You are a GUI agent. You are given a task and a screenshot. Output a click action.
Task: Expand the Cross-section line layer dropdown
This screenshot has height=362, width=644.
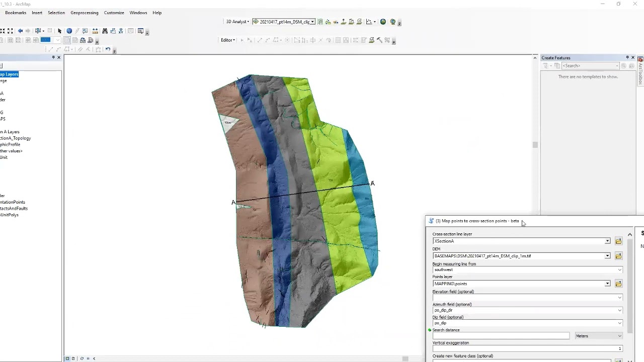[607, 241]
